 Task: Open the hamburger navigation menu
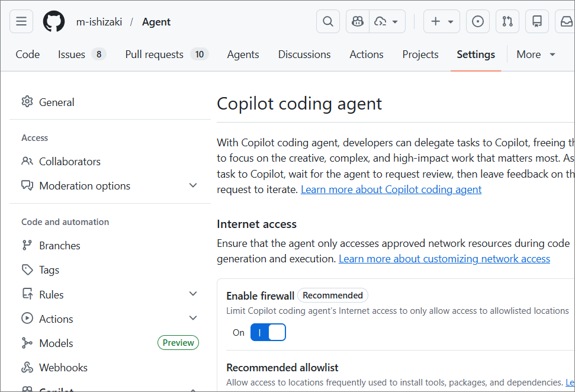pyautogui.click(x=21, y=22)
